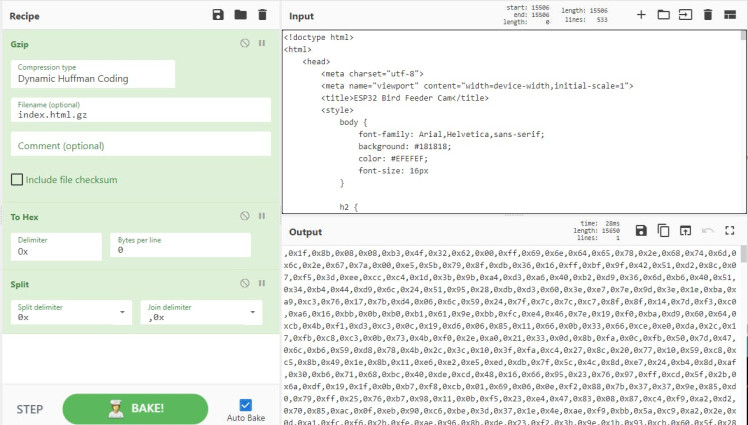Click the Split operation title
Screen dimensions: 748x425
coord(20,284)
